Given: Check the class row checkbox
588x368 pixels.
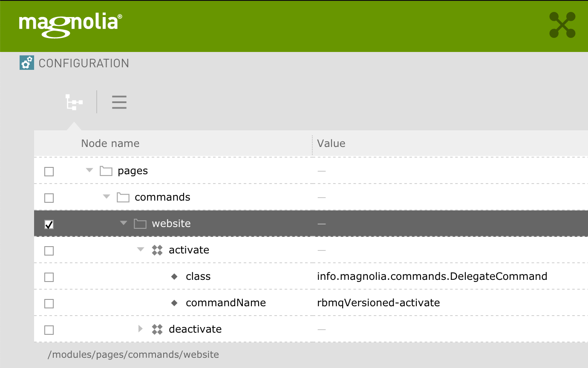Looking at the screenshot, I should (x=49, y=277).
